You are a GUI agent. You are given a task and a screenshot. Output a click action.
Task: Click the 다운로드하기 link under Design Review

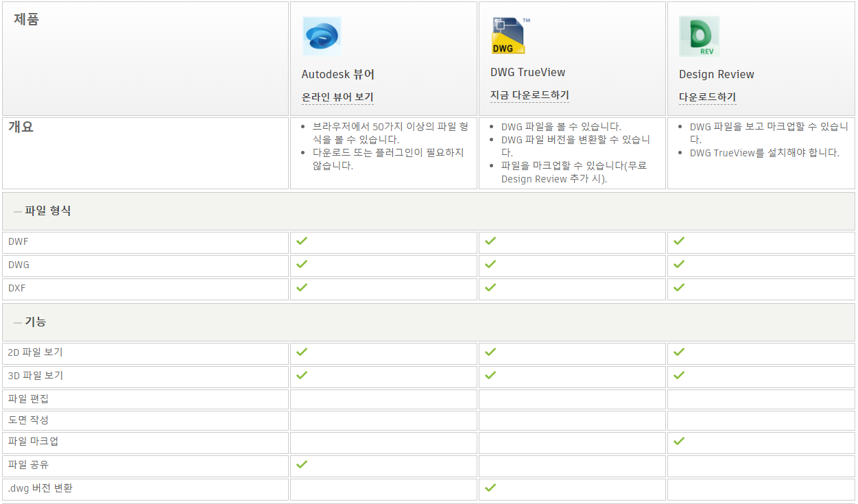point(707,97)
